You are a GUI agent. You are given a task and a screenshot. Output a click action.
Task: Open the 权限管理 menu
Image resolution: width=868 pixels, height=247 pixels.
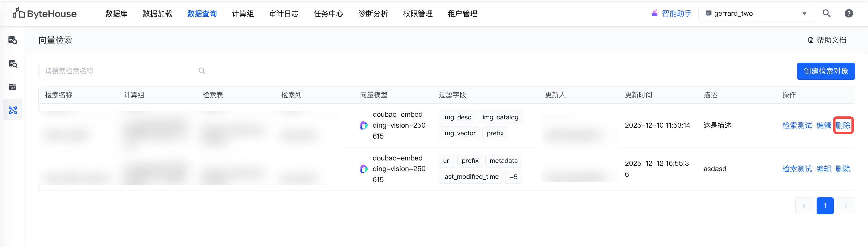tap(418, 14)
